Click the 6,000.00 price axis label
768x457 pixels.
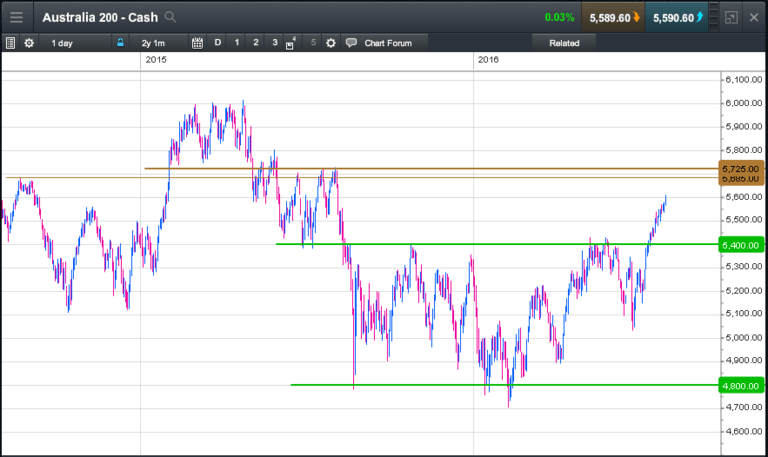(x=744, y=103)
